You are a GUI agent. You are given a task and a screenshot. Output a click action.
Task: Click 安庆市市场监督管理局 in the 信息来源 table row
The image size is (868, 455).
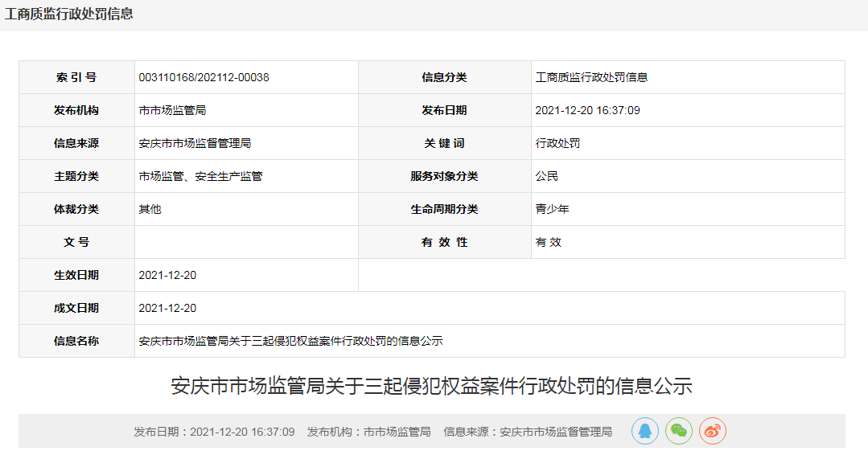click(x=195, y=143)
